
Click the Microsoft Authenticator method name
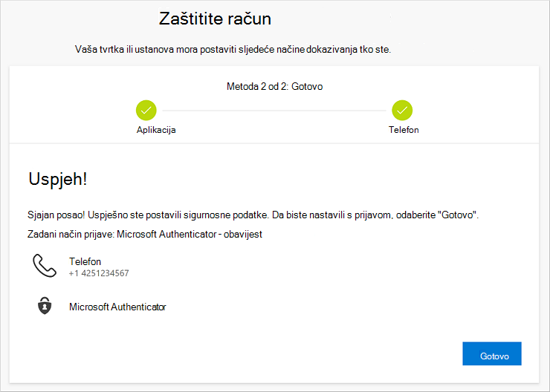(x=117, y=307)
